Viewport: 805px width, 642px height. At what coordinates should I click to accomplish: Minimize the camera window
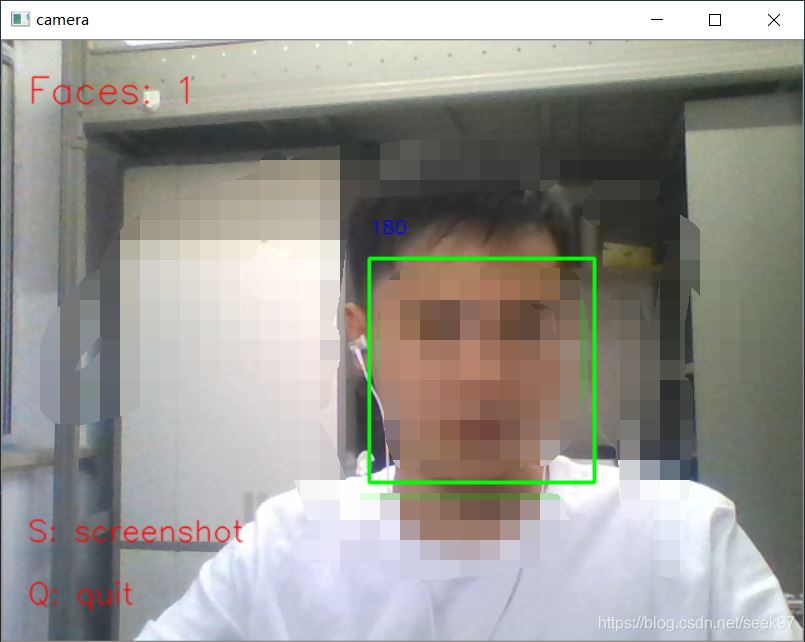tap(657, 20)
